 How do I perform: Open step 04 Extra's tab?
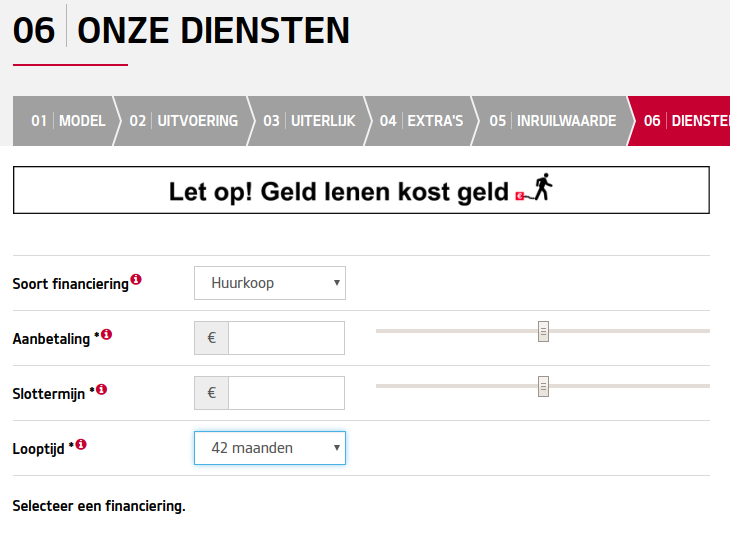point(421,121)
